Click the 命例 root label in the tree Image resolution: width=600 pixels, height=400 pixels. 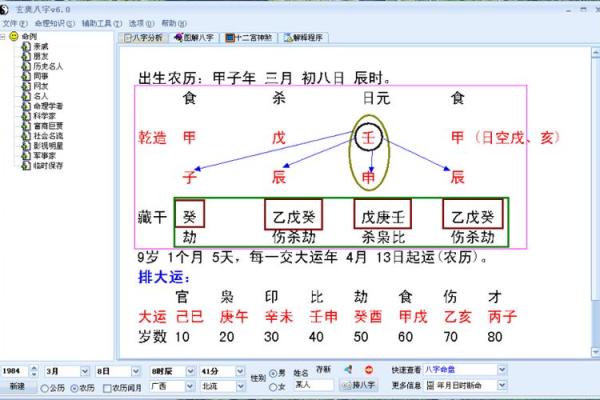point(29,37)
